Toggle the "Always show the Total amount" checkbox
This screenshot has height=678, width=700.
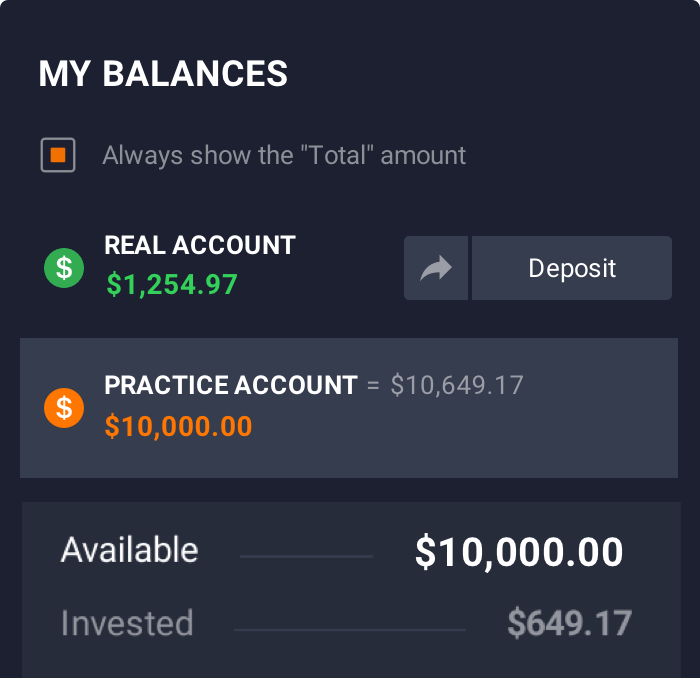[58, 155]
